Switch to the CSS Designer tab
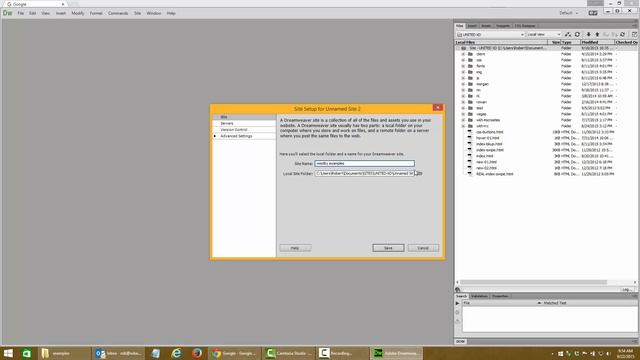This screenshot has height=360, width=640. pos(525,26)
